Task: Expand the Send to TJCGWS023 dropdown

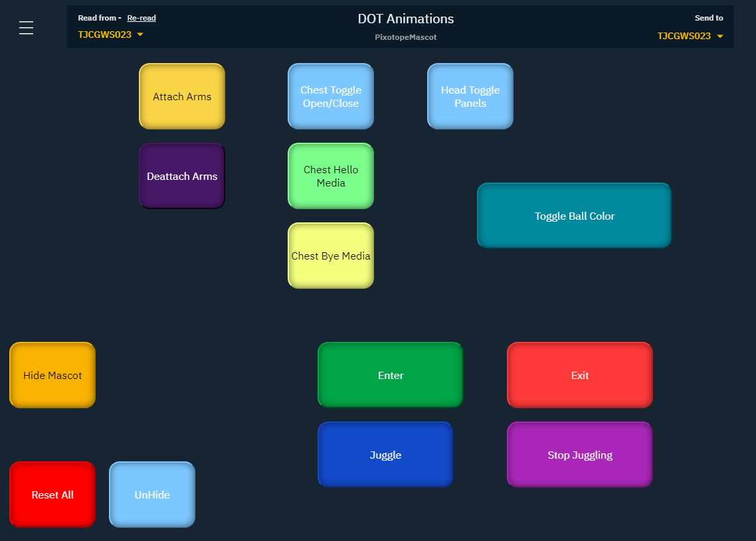Action: point(690,37)
